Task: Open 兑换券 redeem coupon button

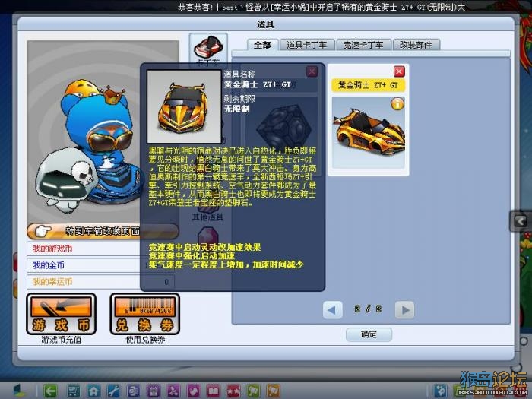Action: [x=145, y=314]
